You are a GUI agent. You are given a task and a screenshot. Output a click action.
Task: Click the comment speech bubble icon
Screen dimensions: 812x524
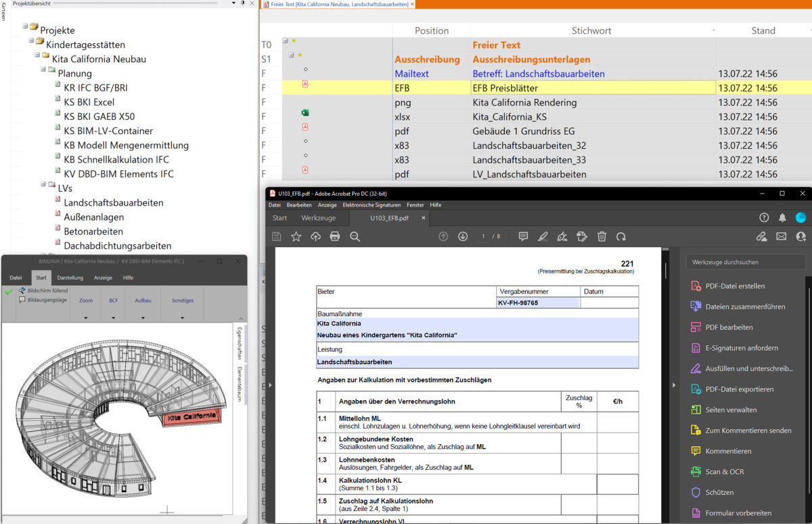pyautogui.click(x=523, y=236)
